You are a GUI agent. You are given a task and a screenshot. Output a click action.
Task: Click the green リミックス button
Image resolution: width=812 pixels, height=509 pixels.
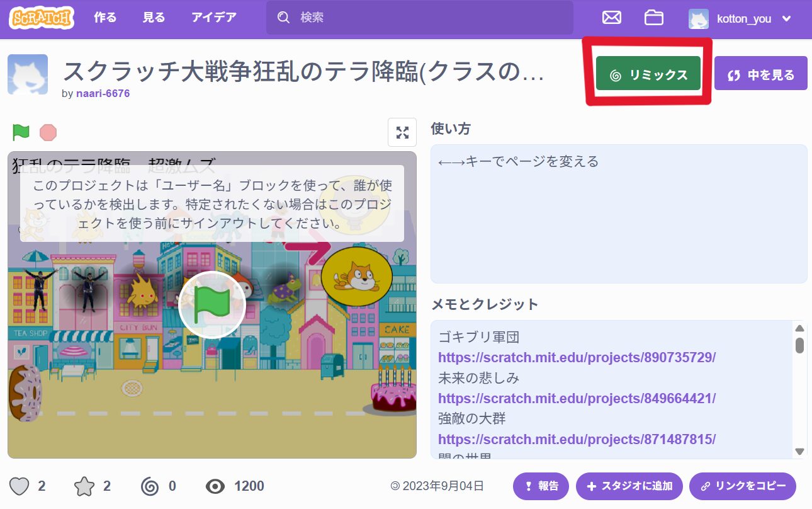(648, 75)
